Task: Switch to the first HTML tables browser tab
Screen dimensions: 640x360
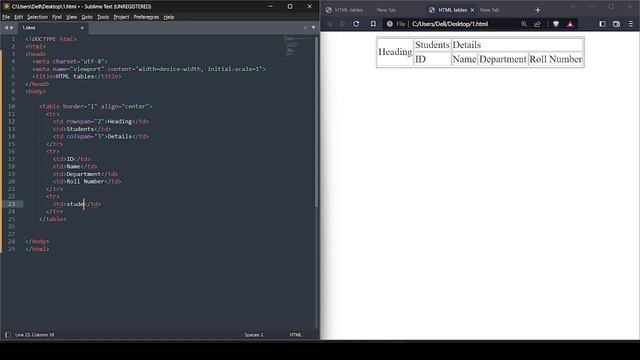Action: click(345, 10)
